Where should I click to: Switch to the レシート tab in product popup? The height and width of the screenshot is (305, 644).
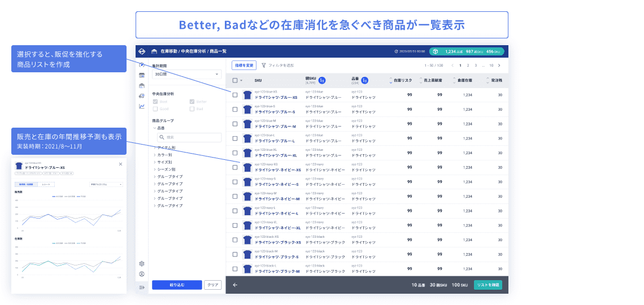point(45,184)
